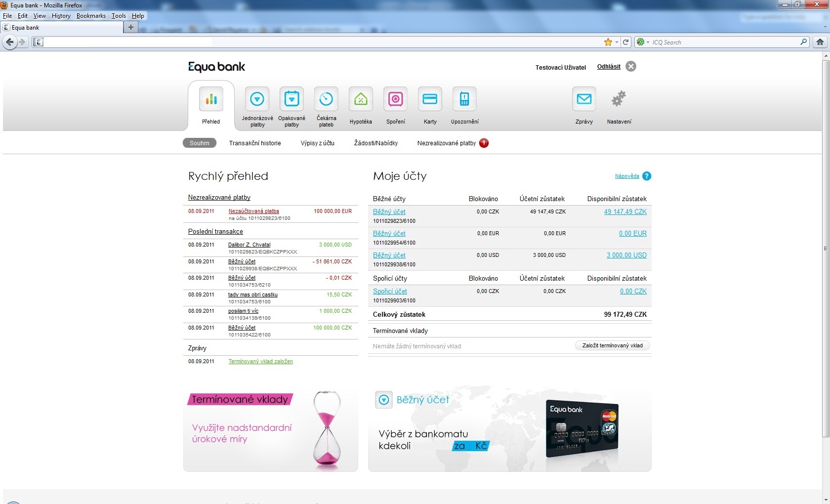Open a new tab with plus
The width and height of the screenshot is (830, 504).
point(130,27)
